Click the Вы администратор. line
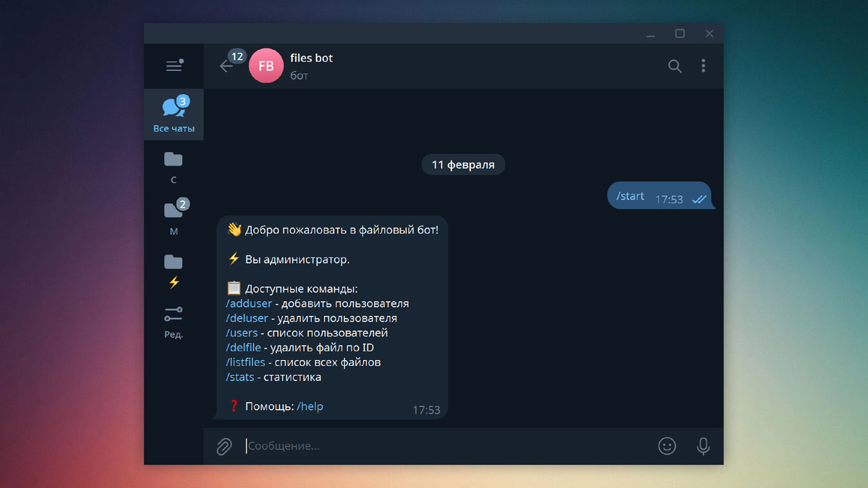The width and height of the screenshot is (868, 488). [297, 259]
